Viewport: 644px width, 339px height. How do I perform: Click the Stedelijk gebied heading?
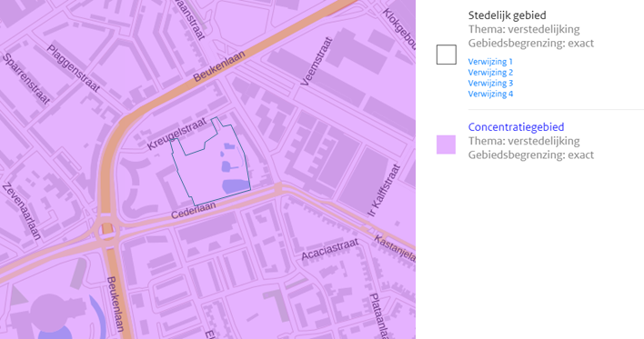tap(507, 15)
